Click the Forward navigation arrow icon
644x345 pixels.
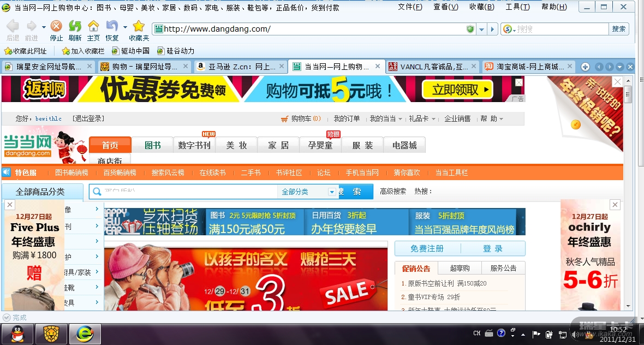[32, 26]
